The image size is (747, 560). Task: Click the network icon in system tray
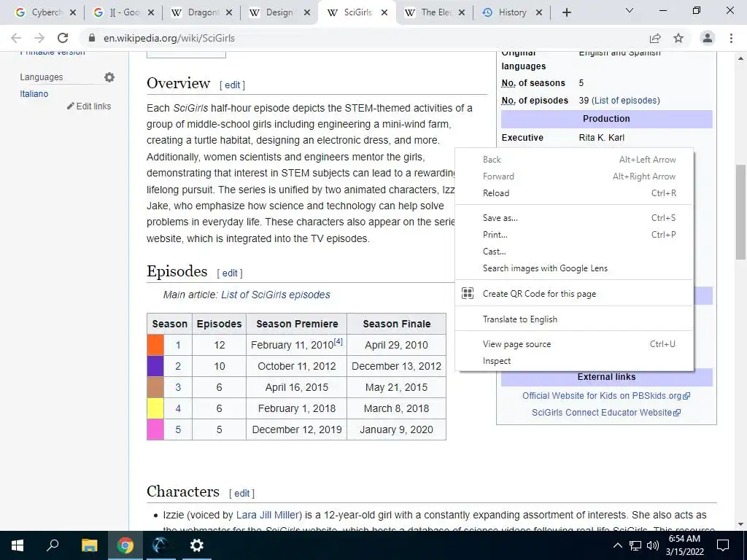click(x=635, y=545)
